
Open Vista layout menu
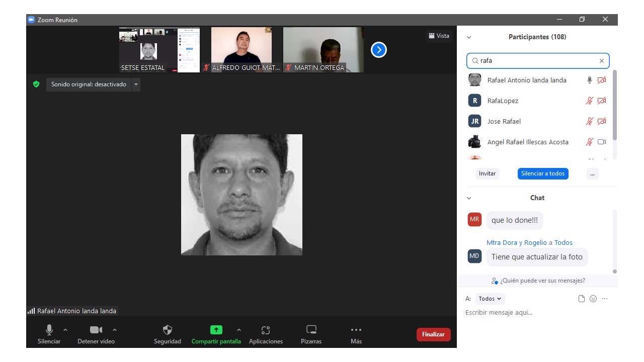[439, 36]
